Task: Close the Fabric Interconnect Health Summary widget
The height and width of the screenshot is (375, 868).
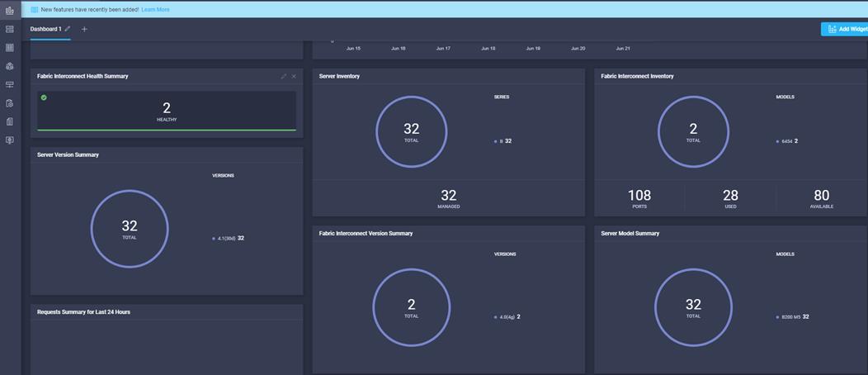Action: (294, 77)
